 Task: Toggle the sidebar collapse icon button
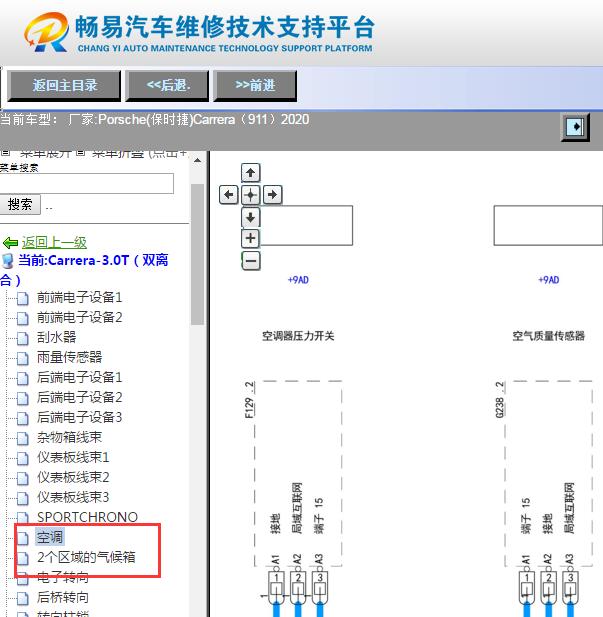575,127
